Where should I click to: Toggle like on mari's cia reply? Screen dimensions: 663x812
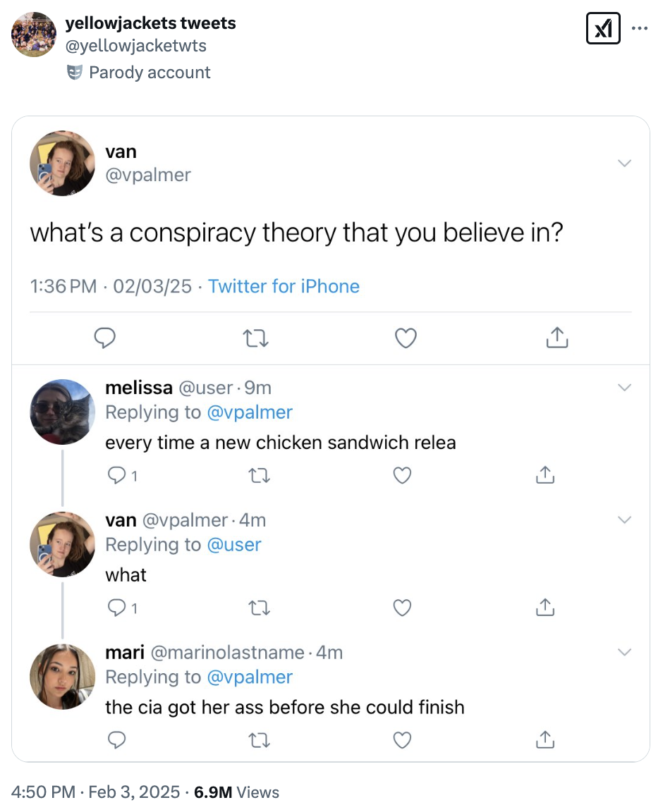tap(402, 740)
